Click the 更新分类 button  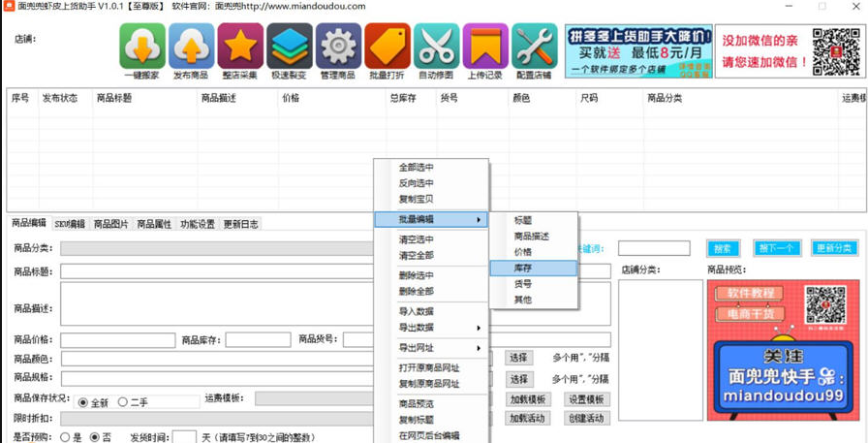(834, 248)
